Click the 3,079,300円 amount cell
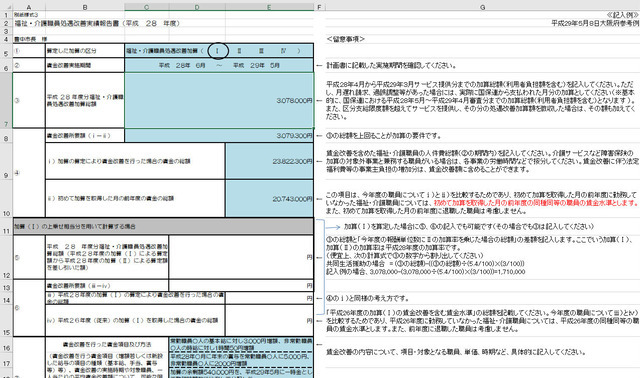 [x=219, y=136]
